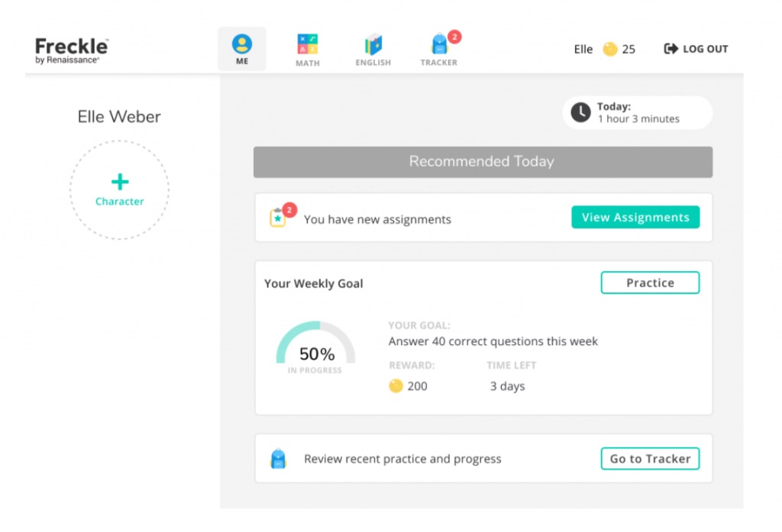Open the Tracker backpack icon in navigation
This screenshot has width=782, height=532.
click(439, 45)
